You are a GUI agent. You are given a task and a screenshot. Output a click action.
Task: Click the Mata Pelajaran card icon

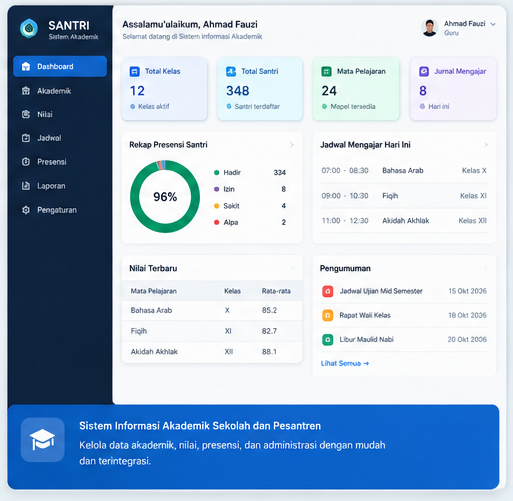click(326, 71)
